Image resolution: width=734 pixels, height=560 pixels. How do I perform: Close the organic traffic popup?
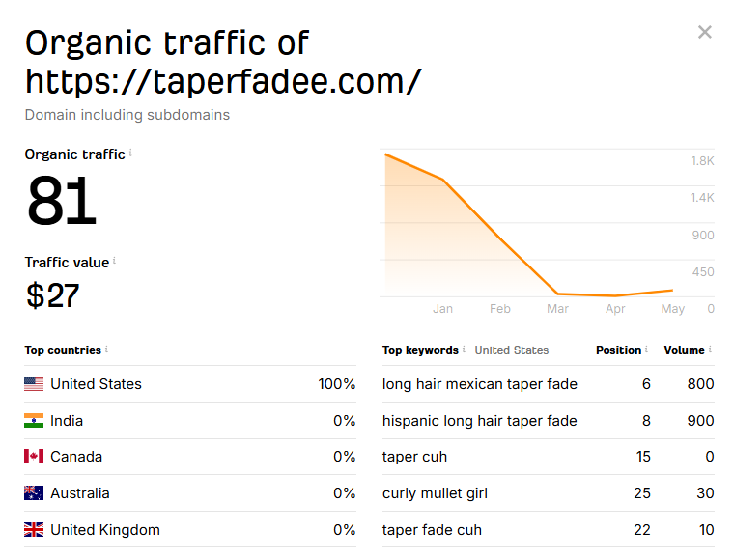tap(704, 32)
